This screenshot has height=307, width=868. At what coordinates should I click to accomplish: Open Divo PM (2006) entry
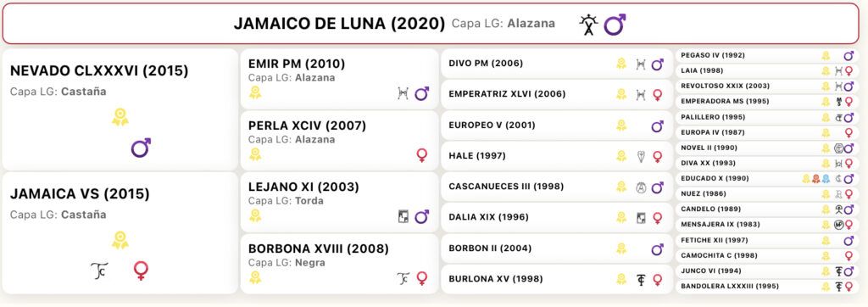pos(556,64)
